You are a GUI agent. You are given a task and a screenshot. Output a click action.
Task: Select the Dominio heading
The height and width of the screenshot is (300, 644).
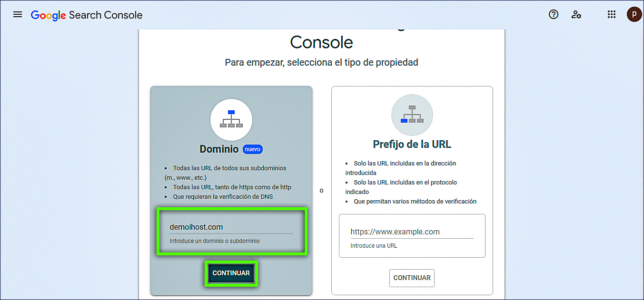coord(219,149)
